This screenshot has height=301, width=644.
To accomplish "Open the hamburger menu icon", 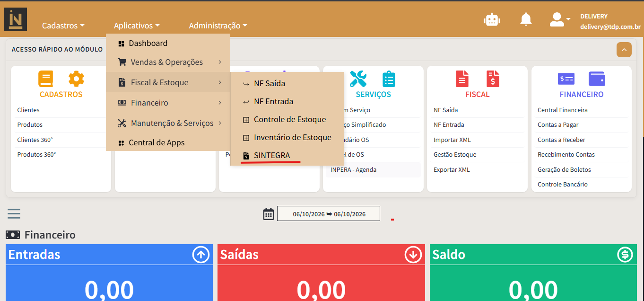I will click(14, 213).
